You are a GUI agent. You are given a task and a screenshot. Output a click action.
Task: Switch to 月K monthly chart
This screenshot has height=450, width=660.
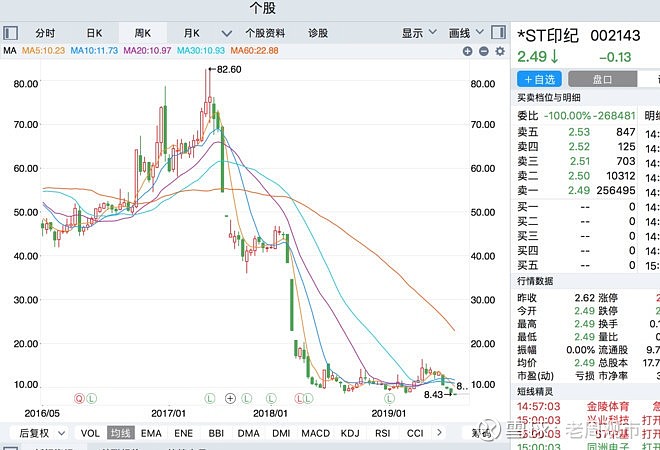click(192, 33)
